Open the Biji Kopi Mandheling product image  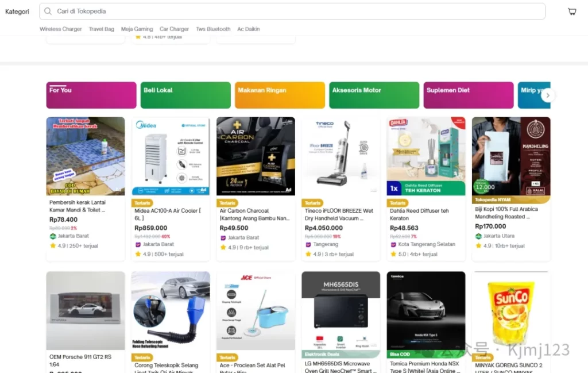[x=511, y=156]
